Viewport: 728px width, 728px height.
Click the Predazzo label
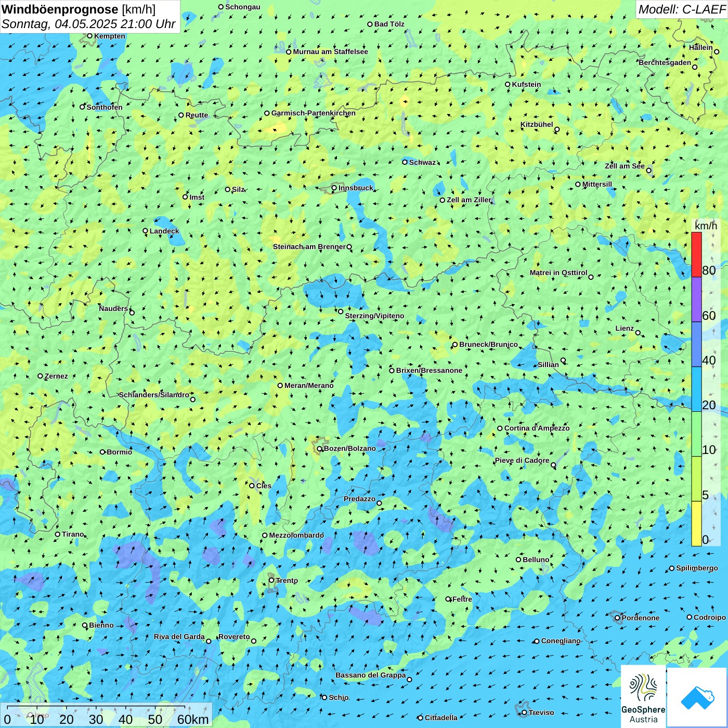coord(359,499)
